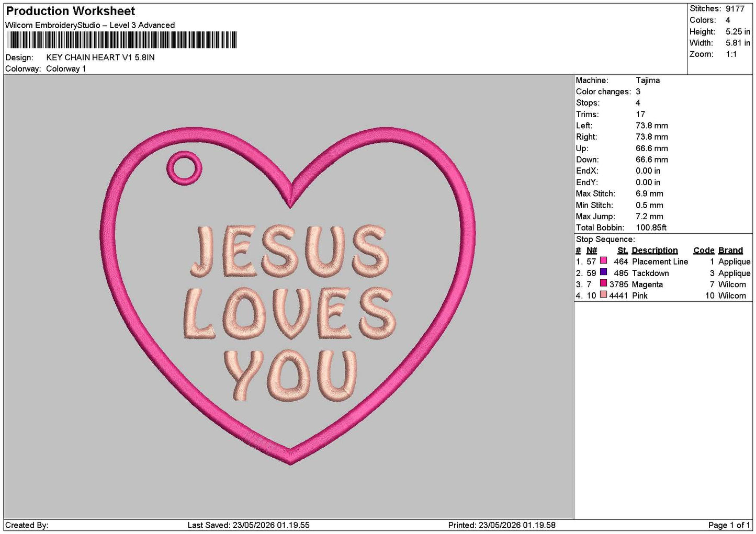Viewport: 756px width, 534px height.
Task: Click the Colors value 4
Action: click(728, 20)
